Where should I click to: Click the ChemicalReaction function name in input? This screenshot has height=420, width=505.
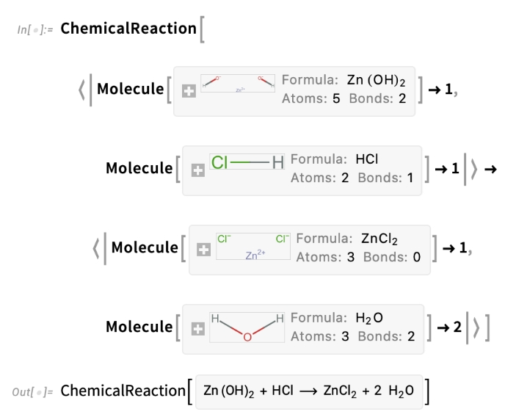pyautogui.click(x=128, y=29)
